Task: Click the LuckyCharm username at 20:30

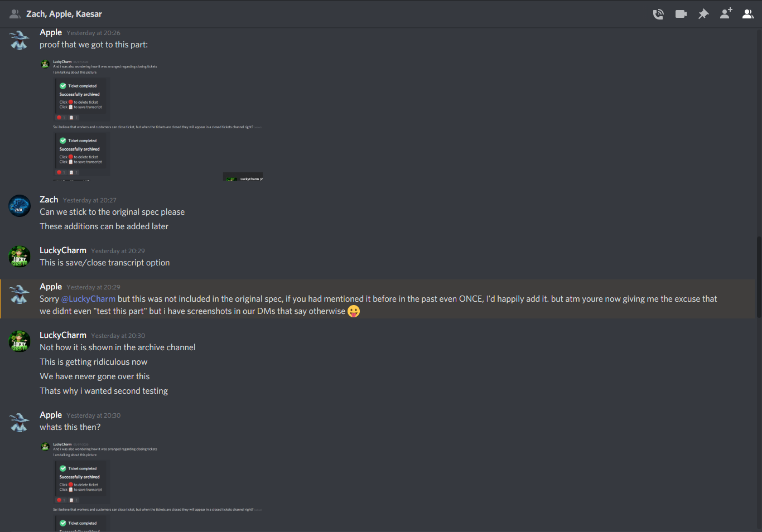Action: (x=63, y=335)
